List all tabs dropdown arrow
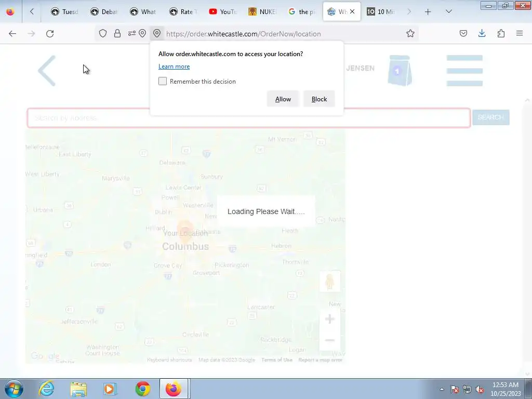532x399 pixels. (448, 11)
